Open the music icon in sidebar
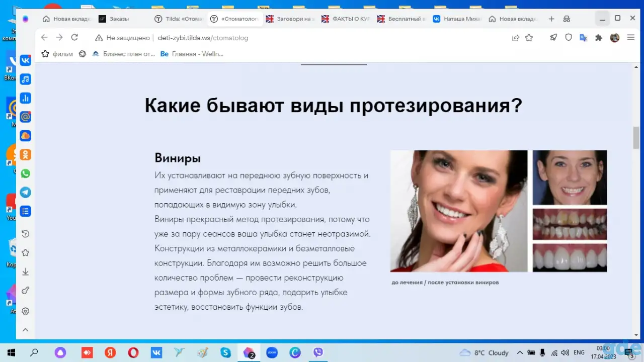The height and width of the screenshot is (362, 644). pos(25,79)
